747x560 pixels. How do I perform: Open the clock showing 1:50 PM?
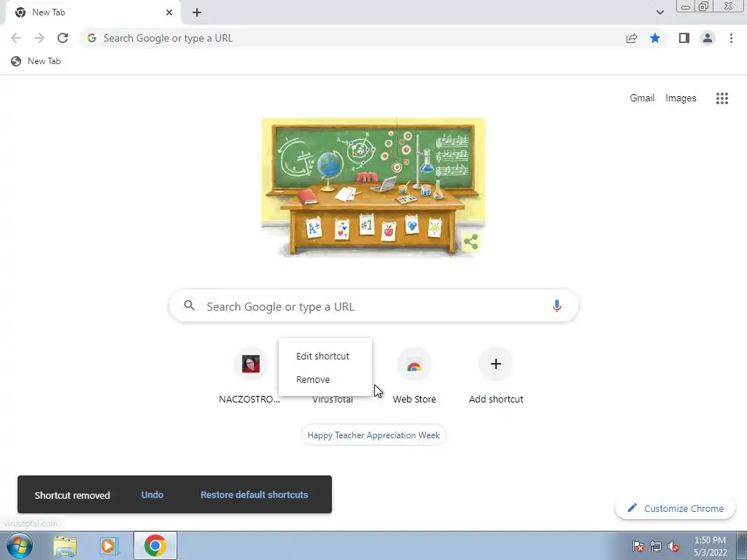710,546
